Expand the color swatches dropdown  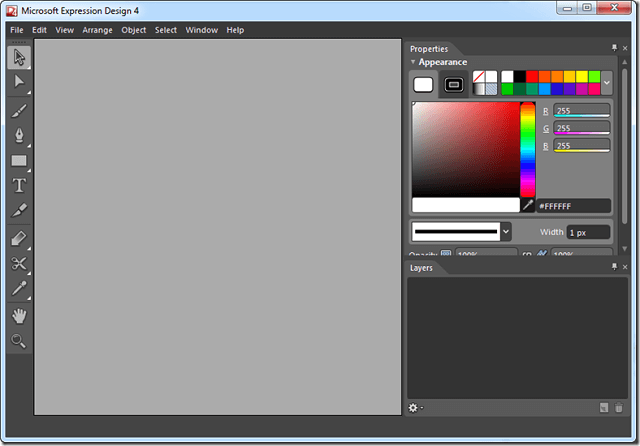coord(607,83)
